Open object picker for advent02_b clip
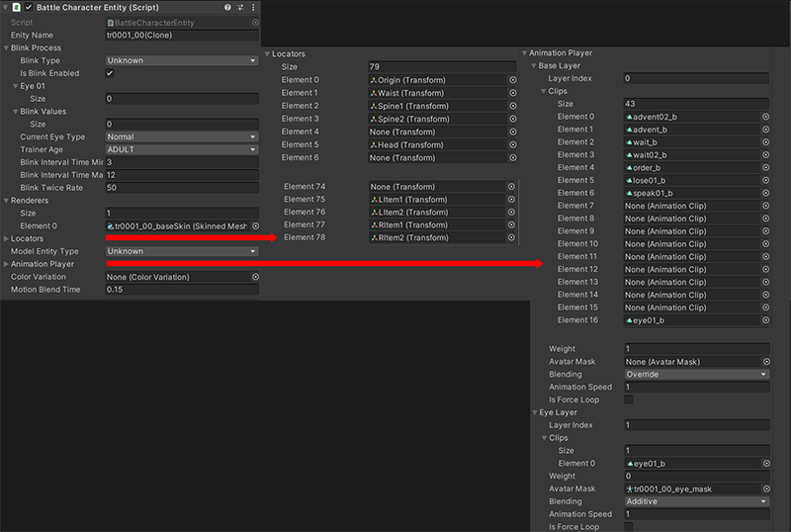Screen dimensions: 791x532 765,117
